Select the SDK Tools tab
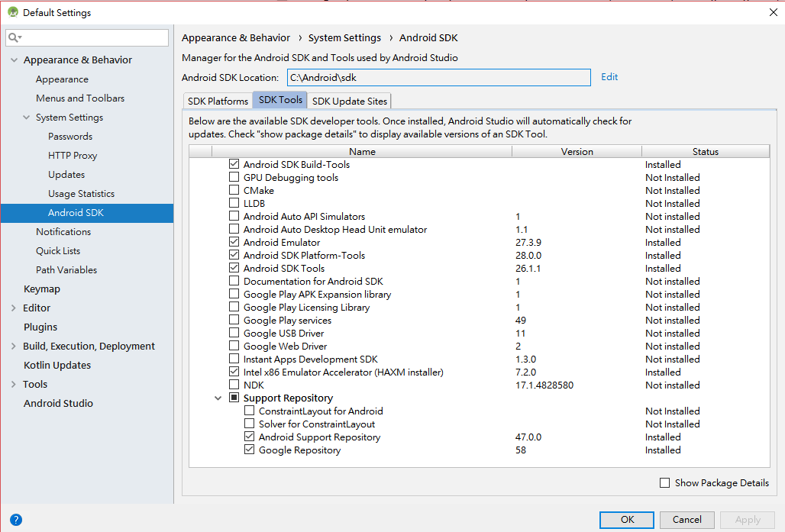 [280, 100]
